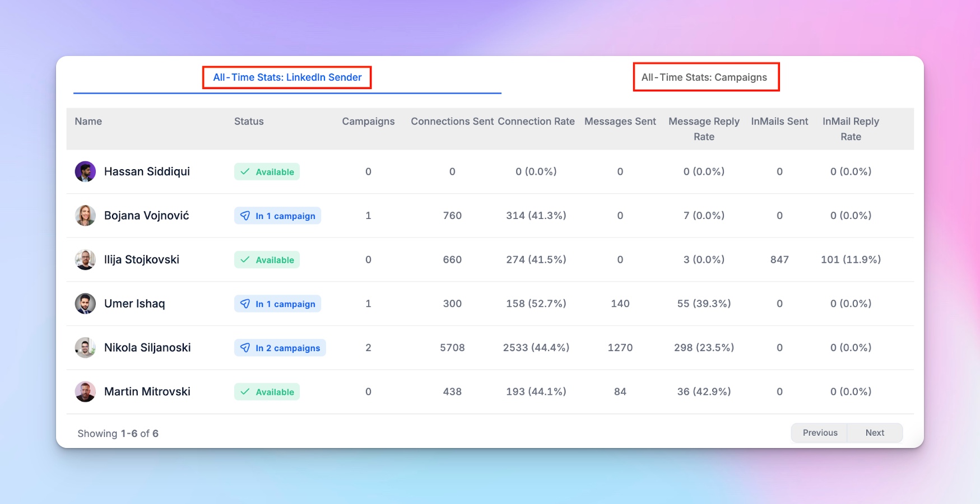Click the Campaigns column header

pos(368,122)
